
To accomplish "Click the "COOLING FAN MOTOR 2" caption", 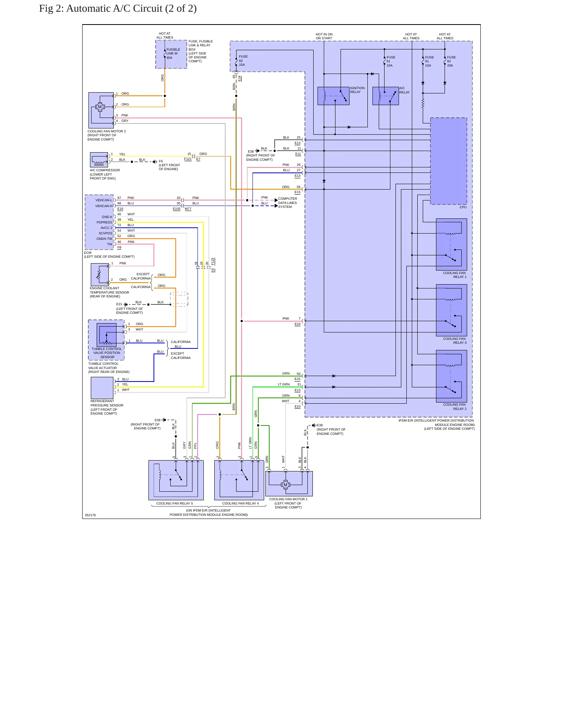I will tap(106, 135).
